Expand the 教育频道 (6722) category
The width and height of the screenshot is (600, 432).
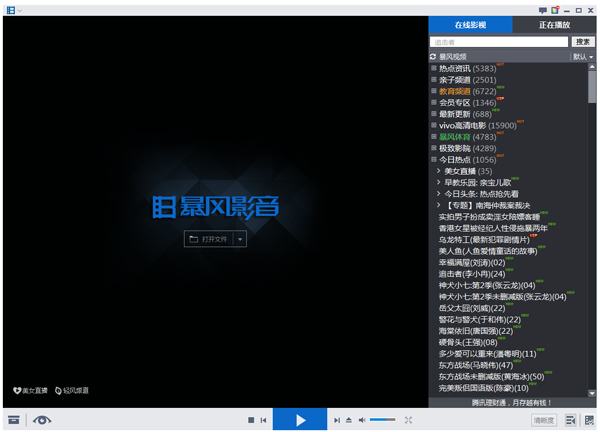pos(434,91)
